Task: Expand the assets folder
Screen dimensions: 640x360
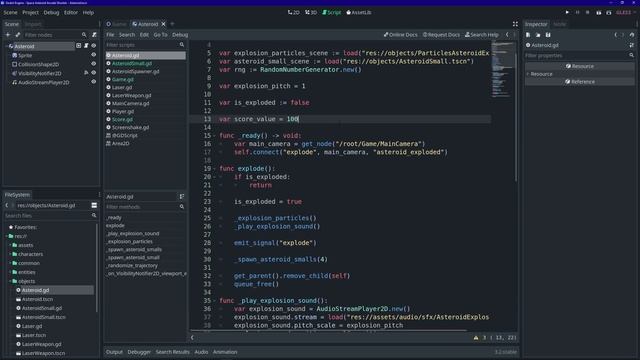Action: [10, 245]
